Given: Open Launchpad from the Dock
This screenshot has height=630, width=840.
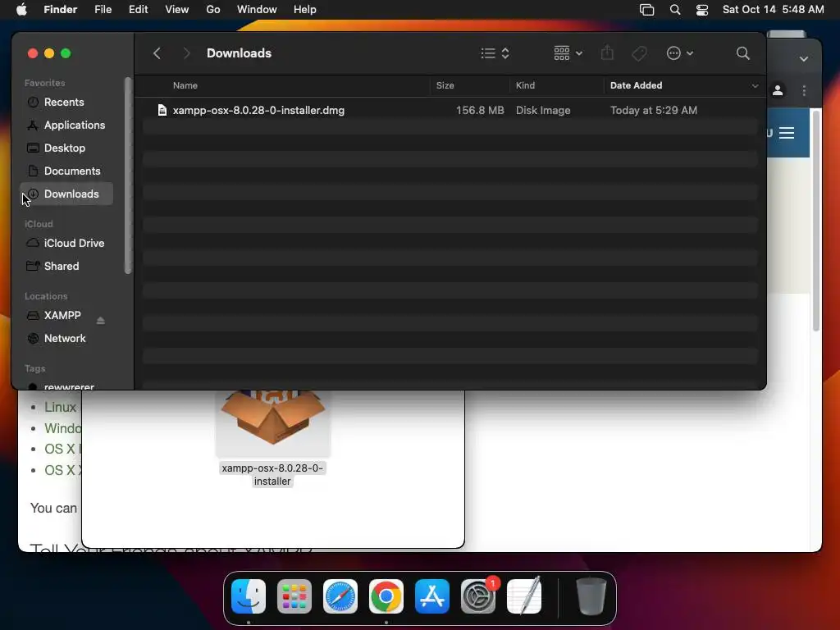Looking at the screenshot, I should coord(294,596).
